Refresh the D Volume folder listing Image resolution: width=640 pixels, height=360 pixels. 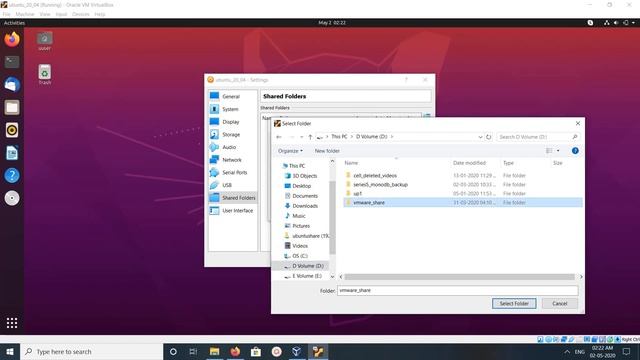[x=489, y=137]
